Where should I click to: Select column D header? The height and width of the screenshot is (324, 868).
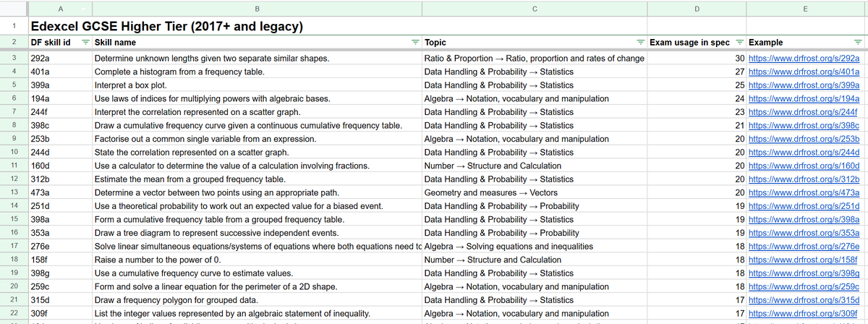point(696,9)
